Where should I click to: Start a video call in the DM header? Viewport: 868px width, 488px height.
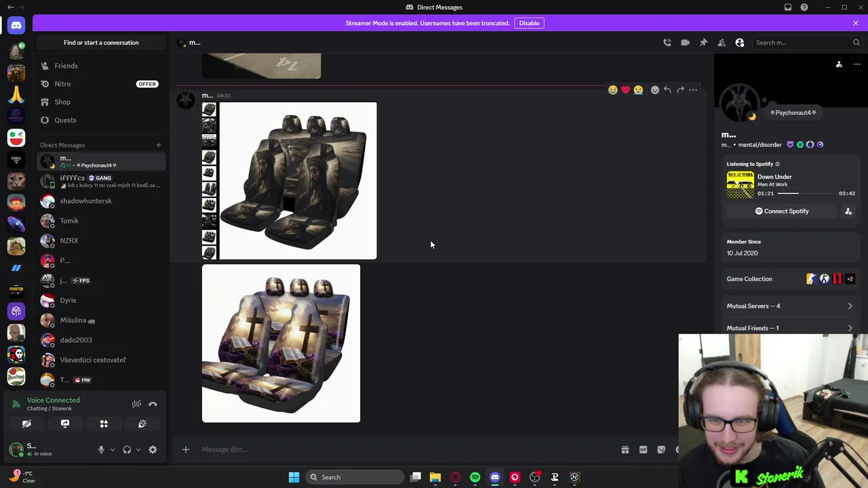685,43
